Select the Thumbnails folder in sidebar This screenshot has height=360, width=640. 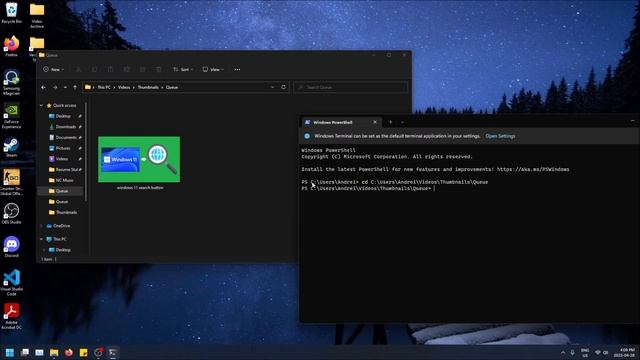pos(65,212)
